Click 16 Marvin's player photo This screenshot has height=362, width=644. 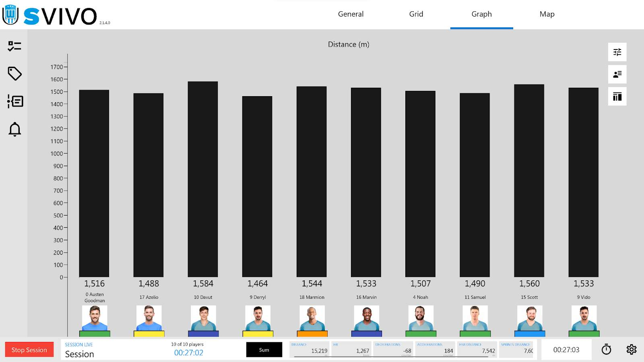(x=366, y=318)
